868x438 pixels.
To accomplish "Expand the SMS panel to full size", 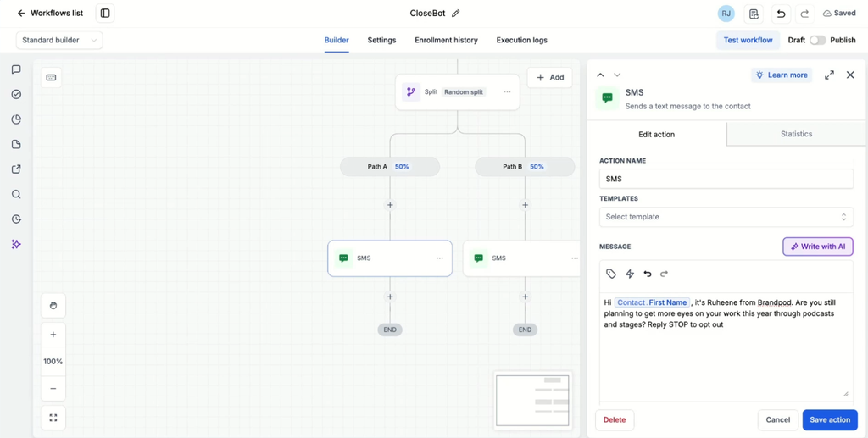I will [829, 75].
